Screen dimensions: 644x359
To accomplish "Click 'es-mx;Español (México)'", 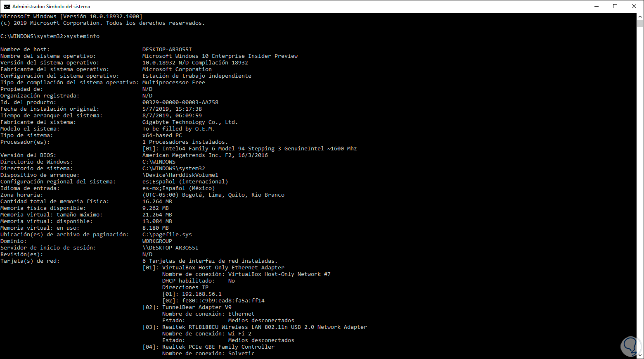I will (179, 188).
